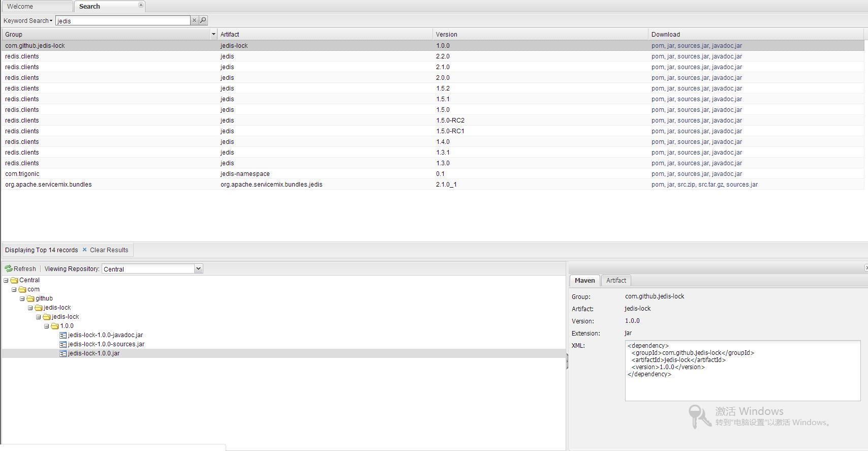Click the github folder icon
868x451 pixels.
[30, 298]
